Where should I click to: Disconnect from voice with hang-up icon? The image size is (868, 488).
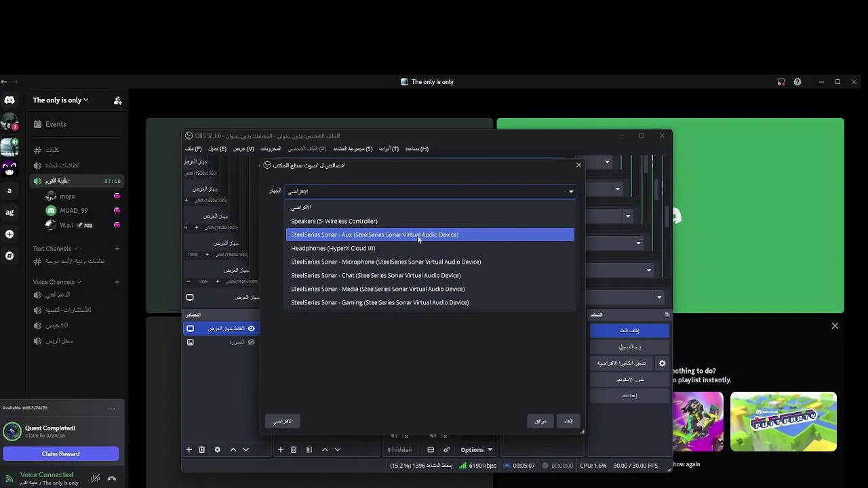coord(112,479)
